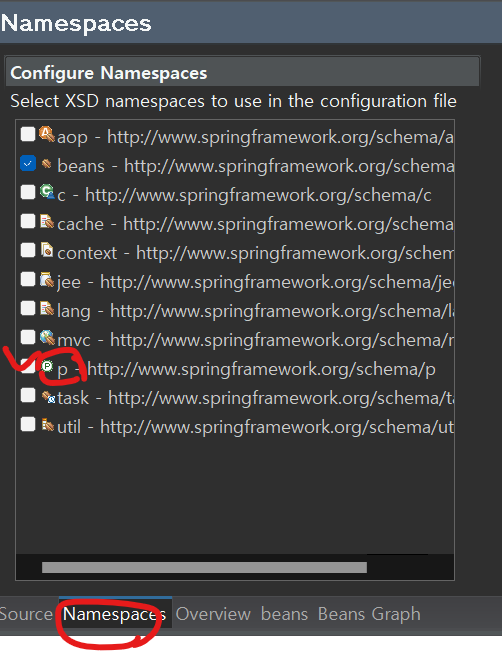Select the schema/p URL text

pyautogui.click(x=262, y=369)
